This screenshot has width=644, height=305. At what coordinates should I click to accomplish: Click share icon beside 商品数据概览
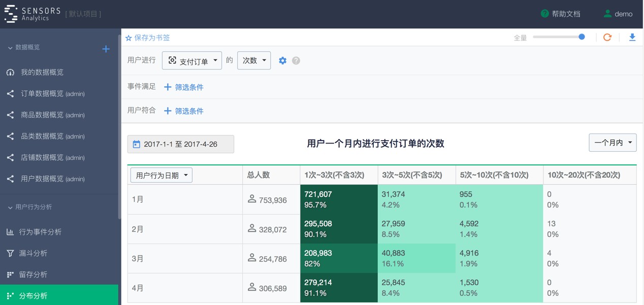10,115
